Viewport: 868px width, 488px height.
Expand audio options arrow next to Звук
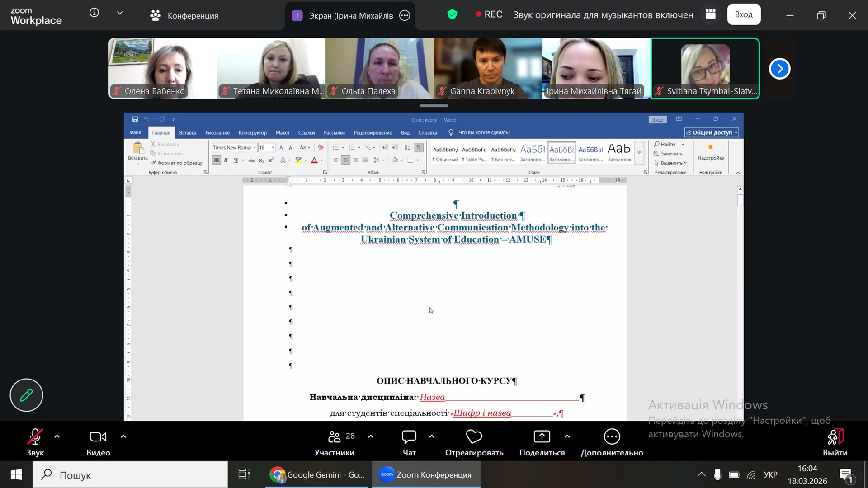point(57,436)
